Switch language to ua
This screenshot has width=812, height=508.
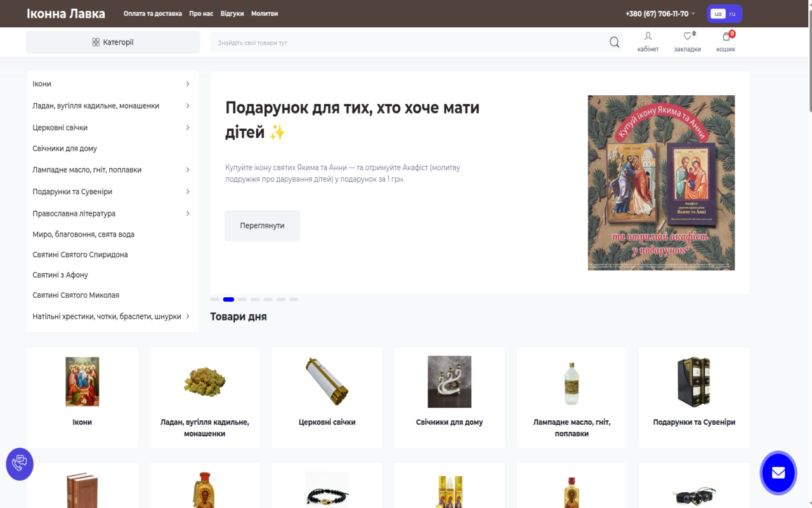pyautogui.click(x=718, y=13)
